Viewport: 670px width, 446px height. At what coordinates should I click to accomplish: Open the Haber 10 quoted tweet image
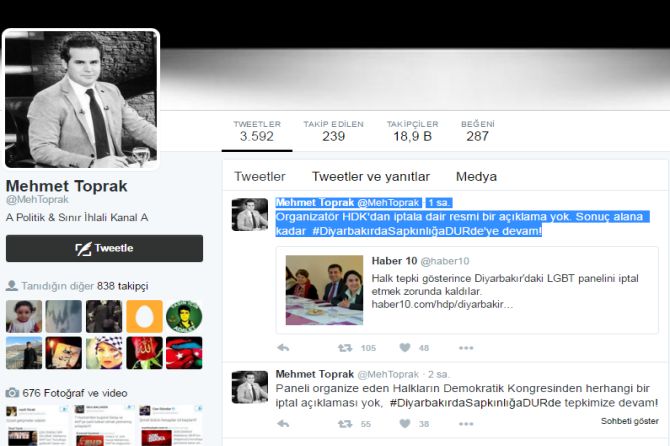(x=324, y=290)
